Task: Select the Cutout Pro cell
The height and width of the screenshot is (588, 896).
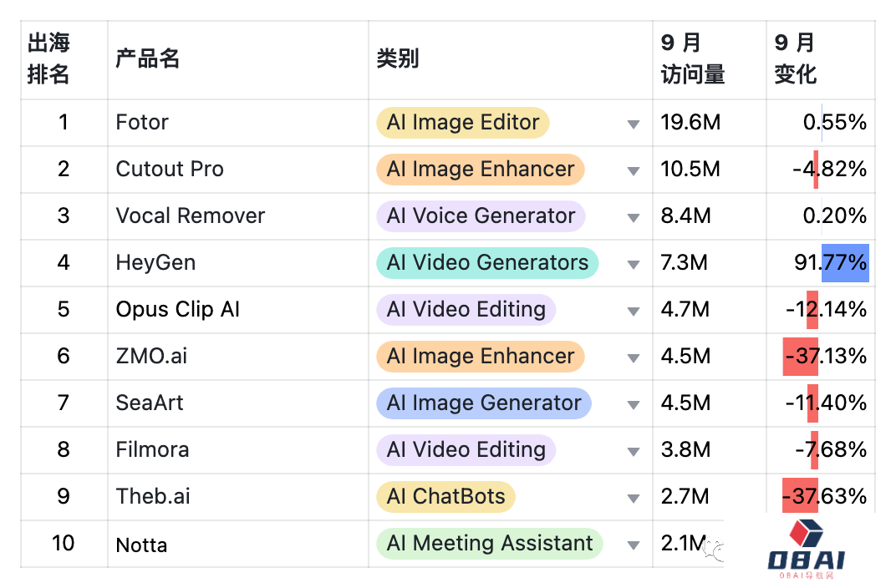Action: [x=237, y=170]
